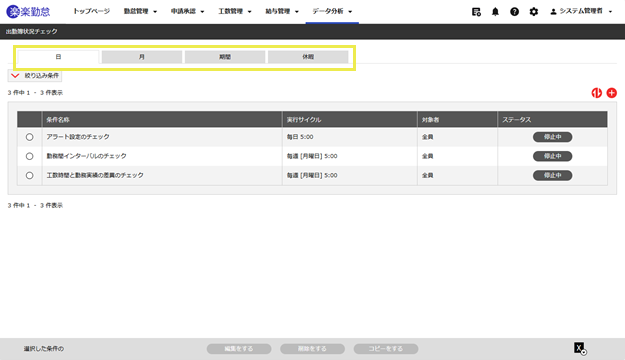Click the システム管理者 user icon
625x360 pixels.
553,12
